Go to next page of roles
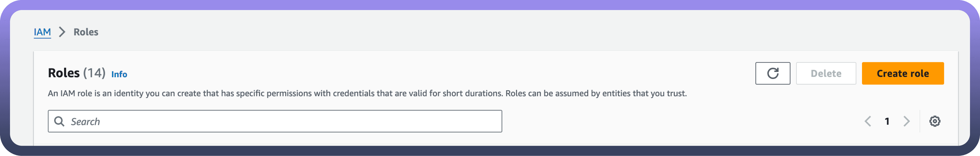The height and width of the screenshot is (156, 980). (x=906, y=121)
